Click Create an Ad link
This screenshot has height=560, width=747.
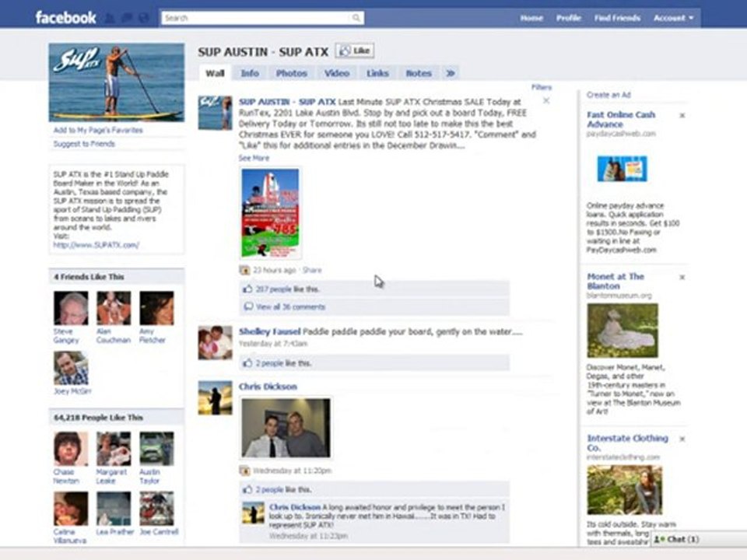click(608, 95)
